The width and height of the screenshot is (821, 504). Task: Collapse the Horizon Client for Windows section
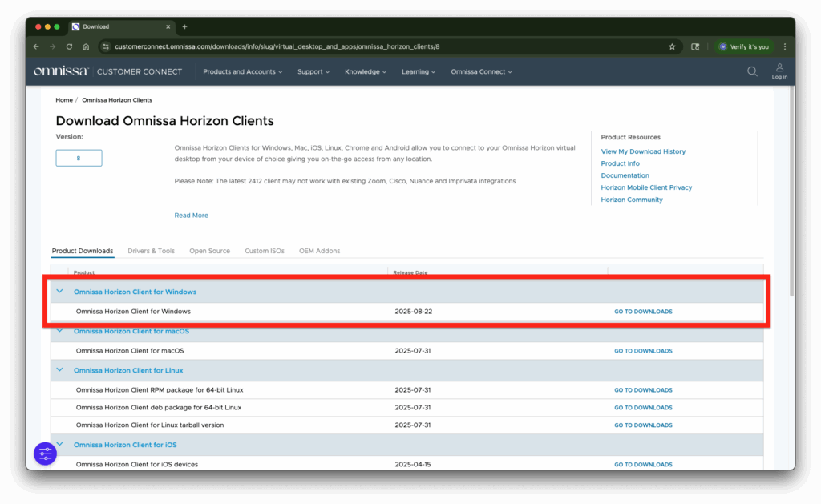(60, 292)
